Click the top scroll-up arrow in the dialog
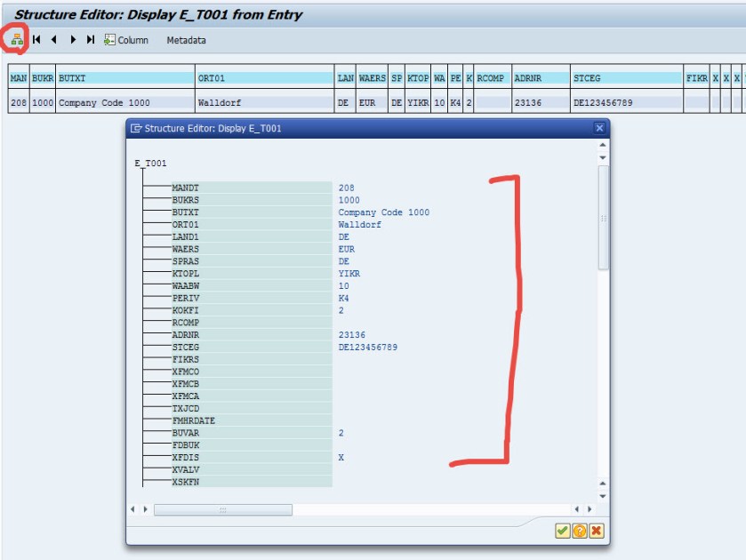Viewport: 746px width, 560px height. pos(603,145)
